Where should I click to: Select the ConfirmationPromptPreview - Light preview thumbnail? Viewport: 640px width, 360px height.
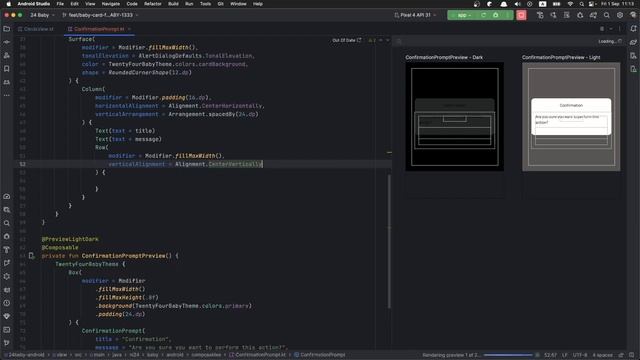(571, 116)
